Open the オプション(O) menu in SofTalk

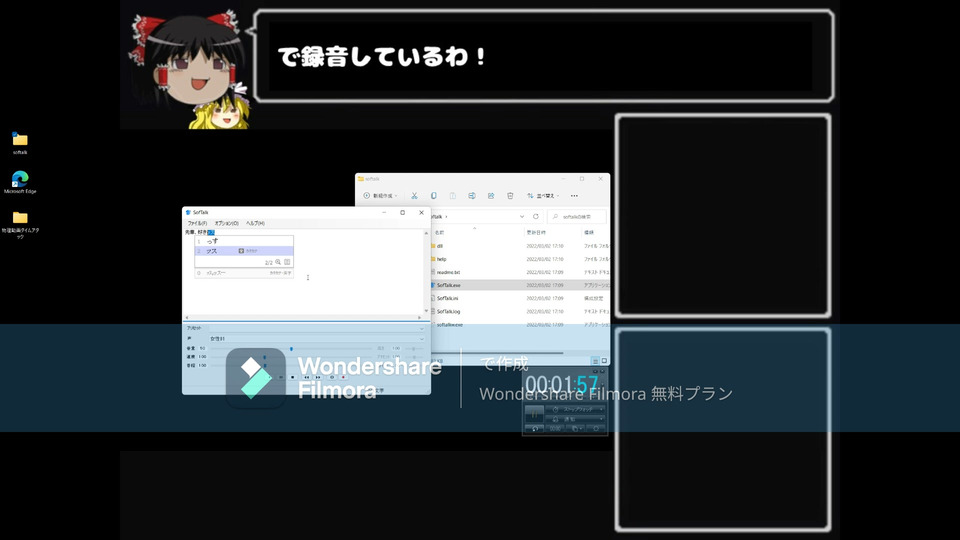point(227,223)
